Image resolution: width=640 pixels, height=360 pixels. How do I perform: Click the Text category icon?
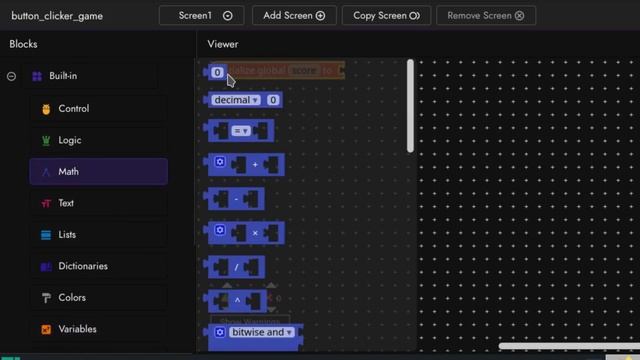(x=46, y=203)
